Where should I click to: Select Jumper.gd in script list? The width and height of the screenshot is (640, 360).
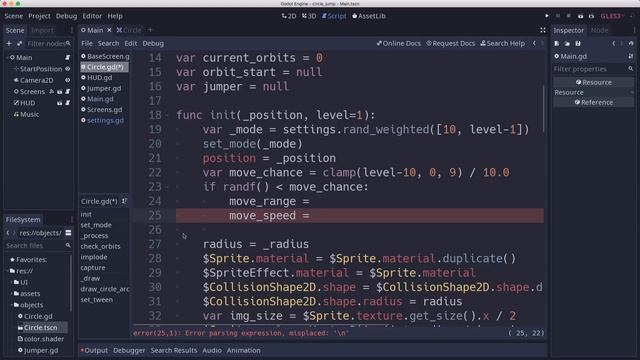coord(104,88)
